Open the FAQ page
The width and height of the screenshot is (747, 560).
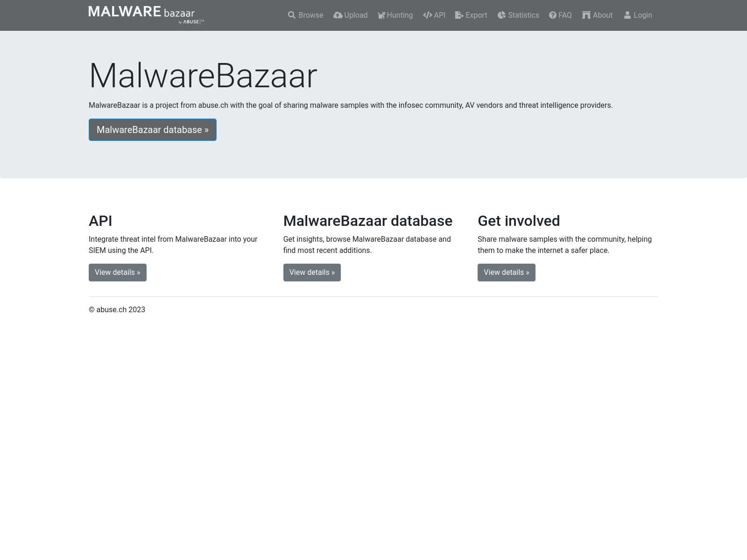[560, 15]
